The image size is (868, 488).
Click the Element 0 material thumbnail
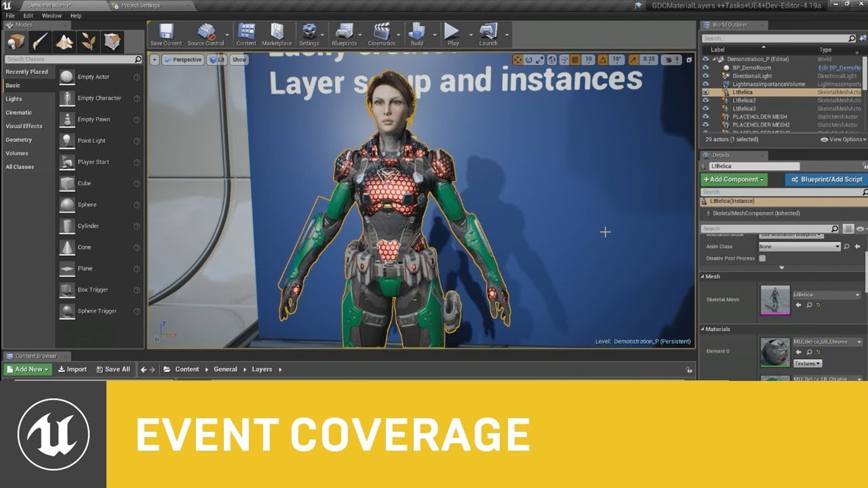pyautogui.click(x=775, y=353)
